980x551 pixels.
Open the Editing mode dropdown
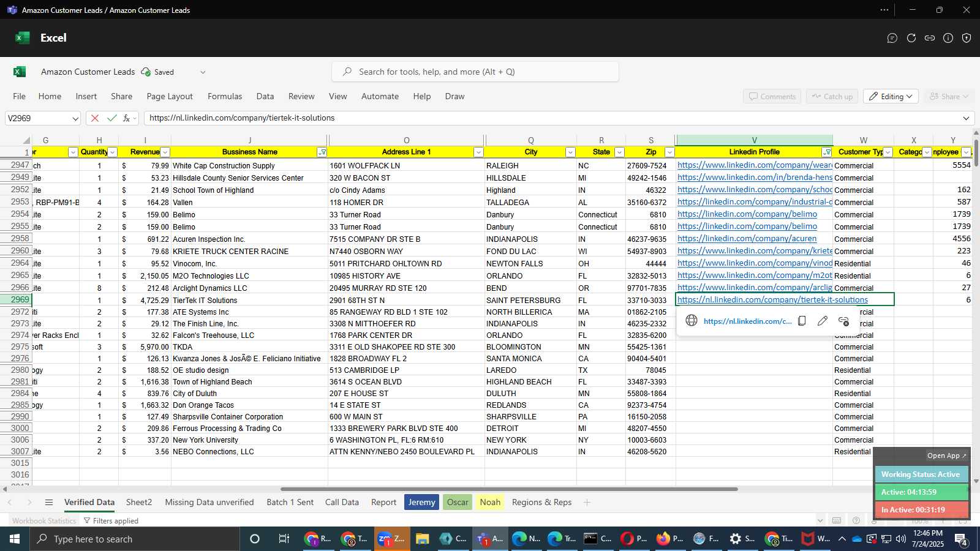tap(891, 97)
